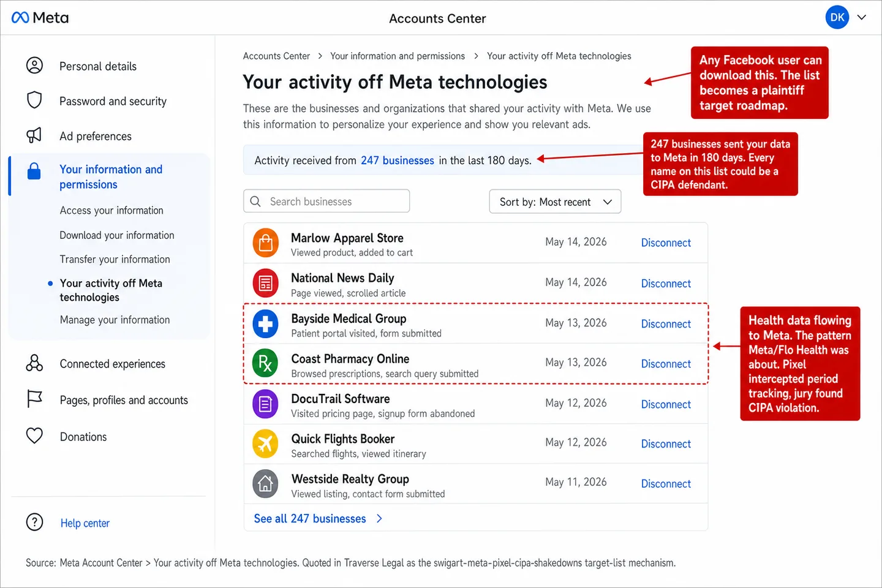Open the Sort by: Most recent dropdown
Screen dimensions: 882x588
[x=555, y=202]
